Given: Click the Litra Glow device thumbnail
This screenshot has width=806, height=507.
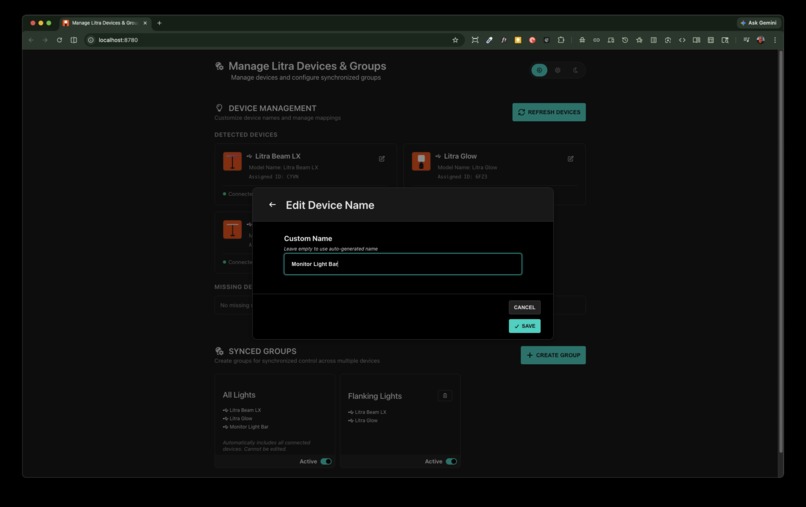Looking at the screenshot, I should pos(421,161).
